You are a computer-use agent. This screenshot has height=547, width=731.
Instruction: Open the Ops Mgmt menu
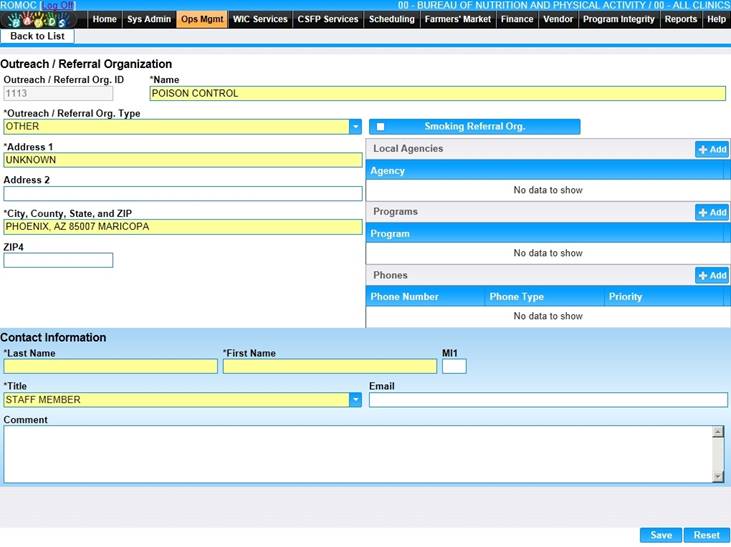point(202,19)
